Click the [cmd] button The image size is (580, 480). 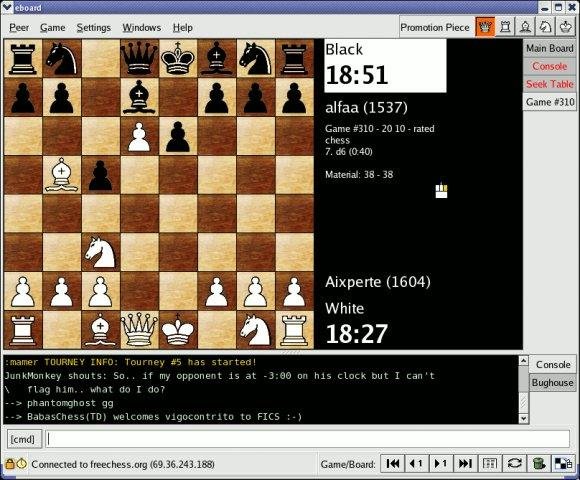23,439
